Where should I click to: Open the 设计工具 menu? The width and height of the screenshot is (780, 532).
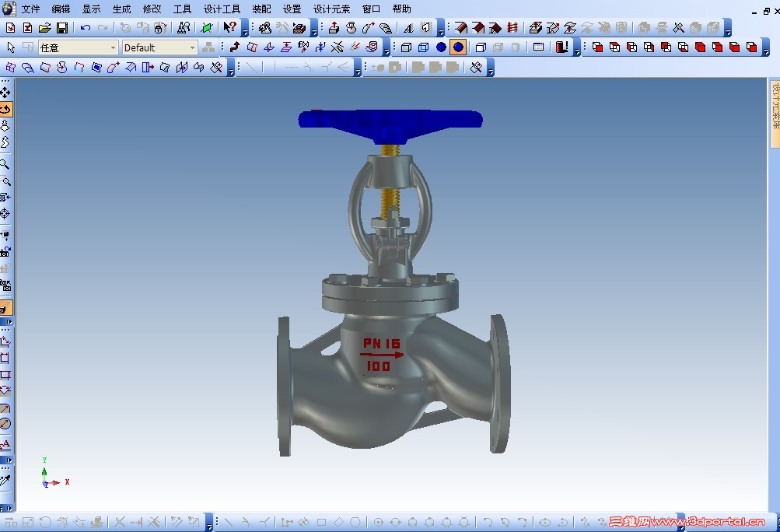[x=222, y=9]
